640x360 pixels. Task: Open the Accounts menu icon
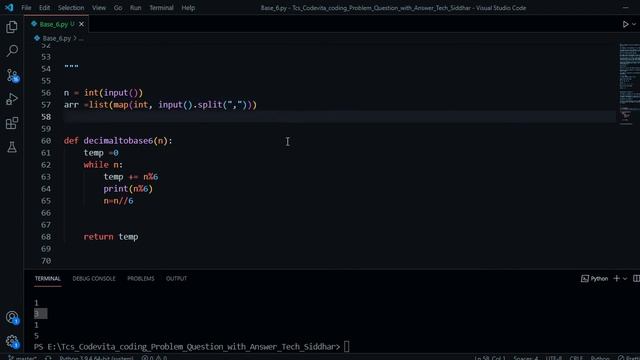12,318
